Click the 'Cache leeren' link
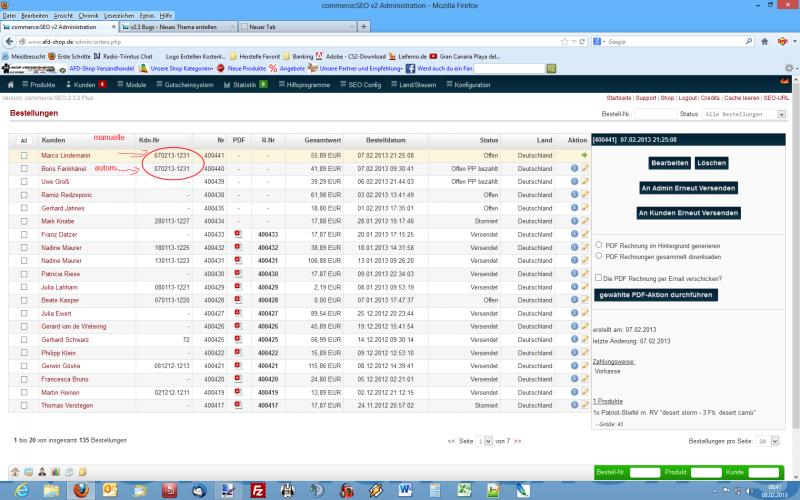The image size is (800, 500). (742, 98)
